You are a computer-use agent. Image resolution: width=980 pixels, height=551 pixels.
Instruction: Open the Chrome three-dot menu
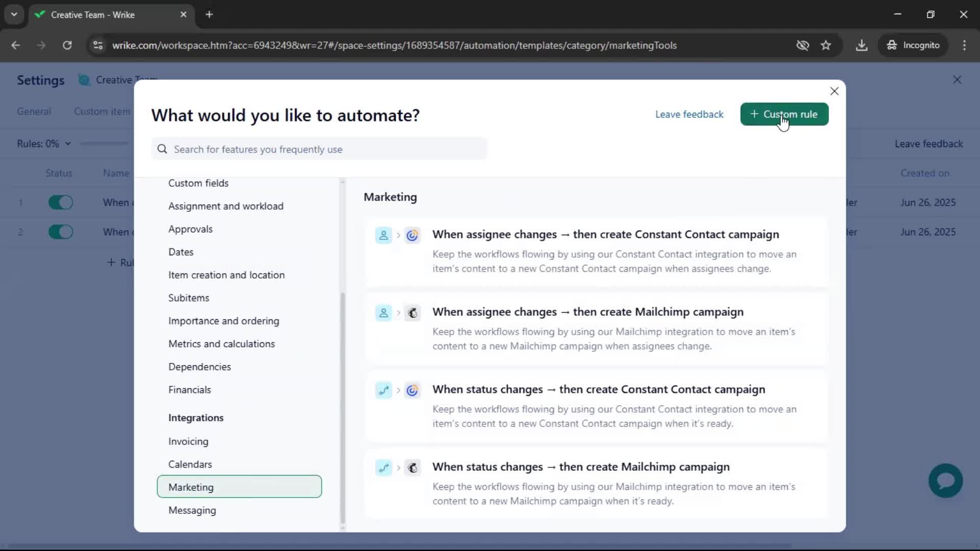click(x=964, y=45)
